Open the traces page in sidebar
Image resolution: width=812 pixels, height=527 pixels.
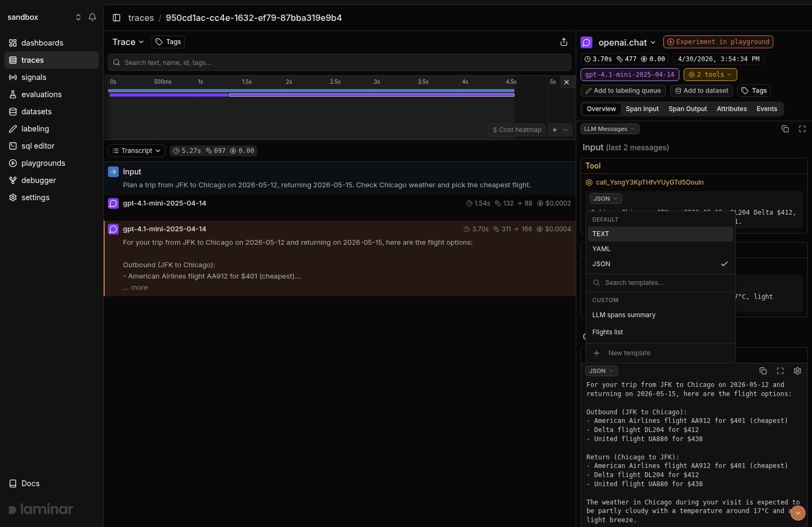pos(52,60)
